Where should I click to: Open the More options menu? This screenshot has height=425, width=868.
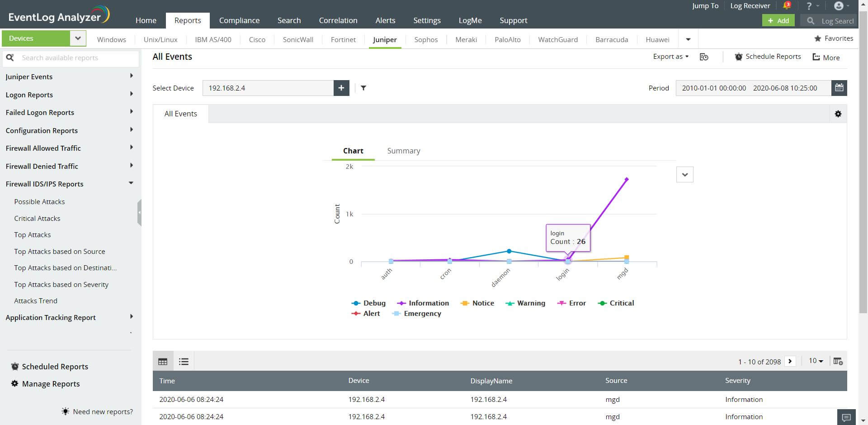point(826,57)
